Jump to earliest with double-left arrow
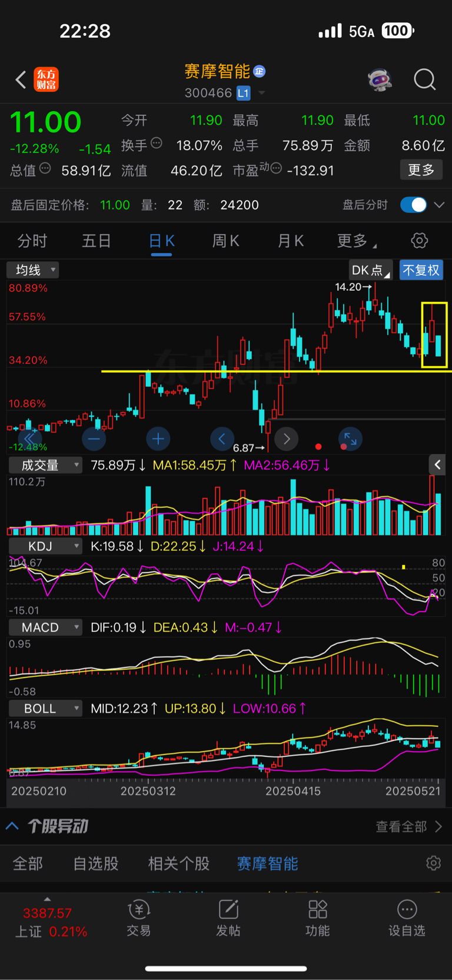 coord(30,438)
